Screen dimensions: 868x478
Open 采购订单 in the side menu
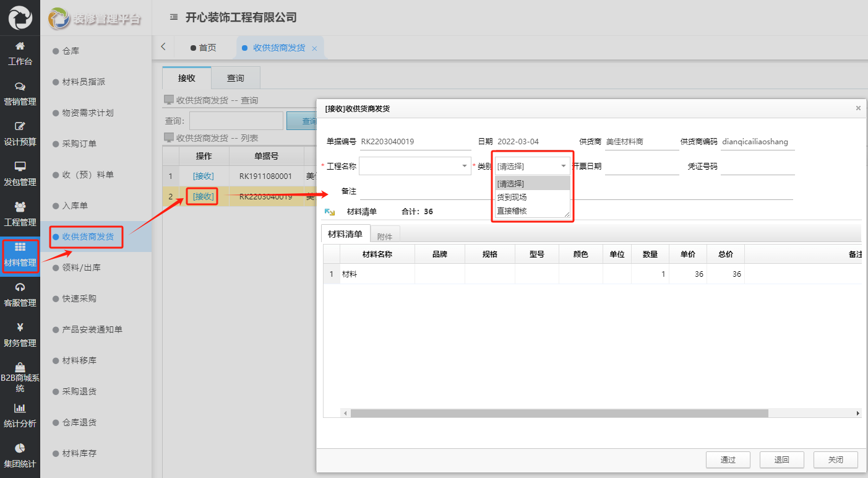point(79,144)
